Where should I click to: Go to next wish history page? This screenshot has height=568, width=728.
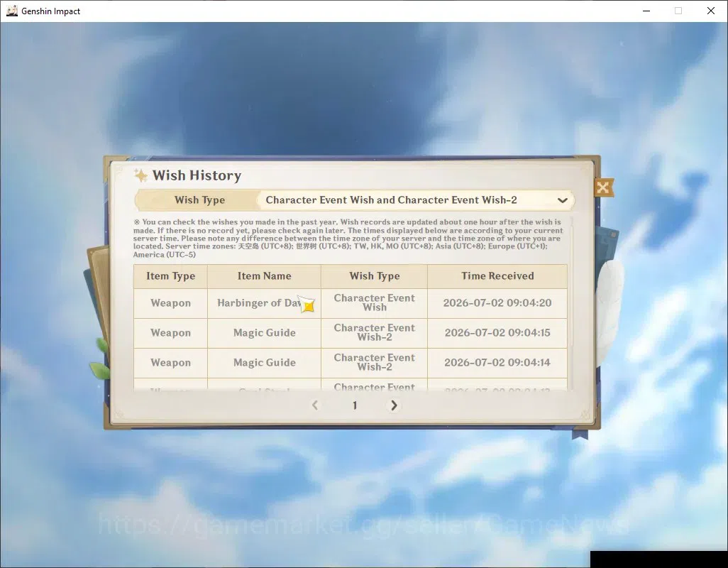[394, 405]
